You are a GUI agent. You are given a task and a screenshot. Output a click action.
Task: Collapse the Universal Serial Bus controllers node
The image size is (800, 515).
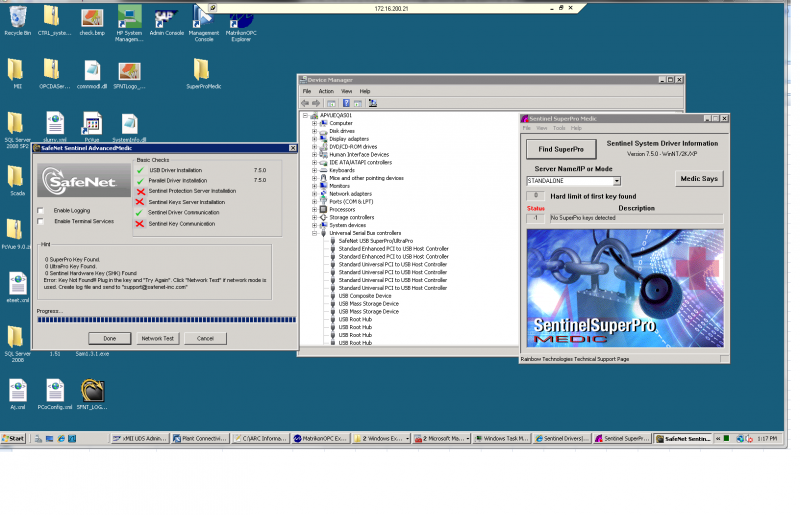coord(314,233)
